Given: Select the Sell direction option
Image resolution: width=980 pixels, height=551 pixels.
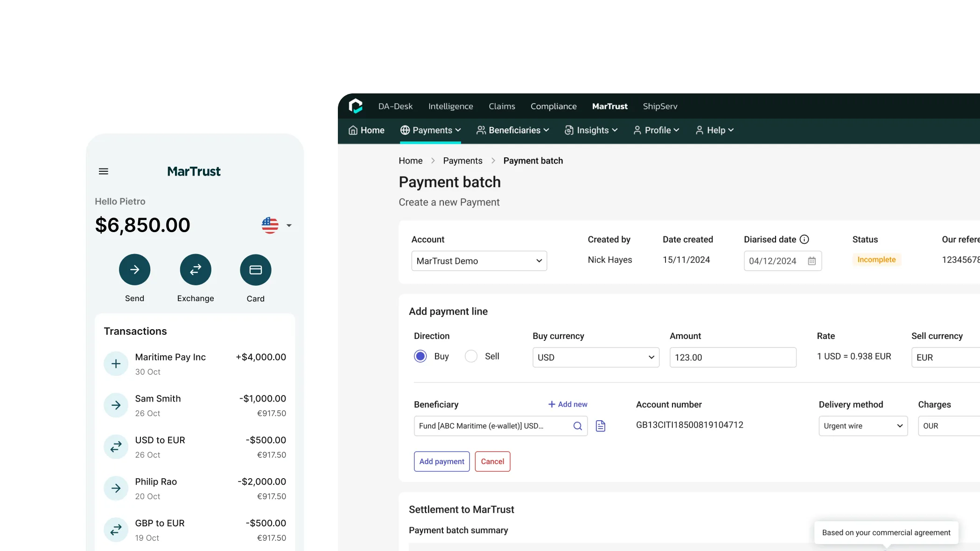Looking at the screenshot, I should (x=471, y=356).
